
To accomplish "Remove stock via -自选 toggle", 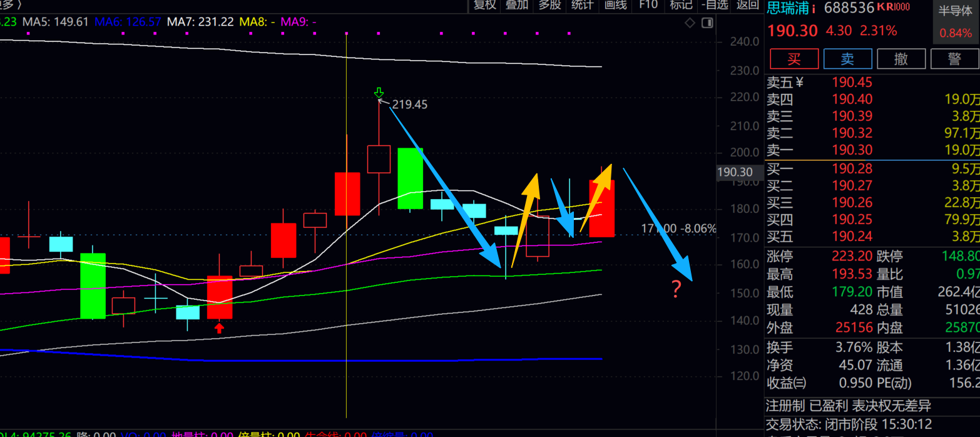I will pos(715,6).
